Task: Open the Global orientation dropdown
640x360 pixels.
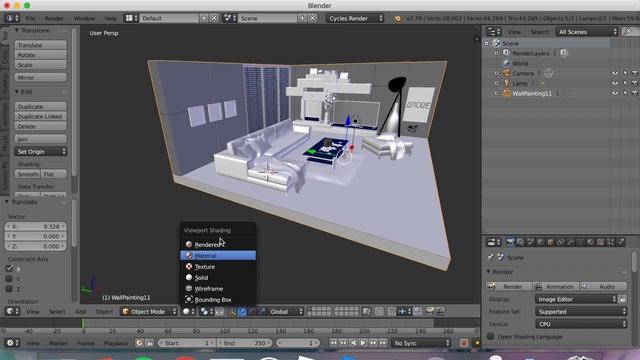Action: coord(286,311)
